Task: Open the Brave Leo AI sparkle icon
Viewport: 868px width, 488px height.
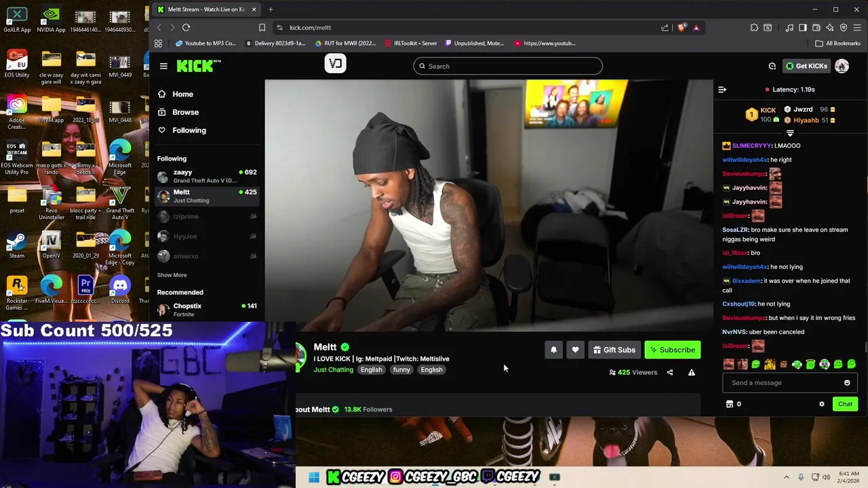Action: 830,28
